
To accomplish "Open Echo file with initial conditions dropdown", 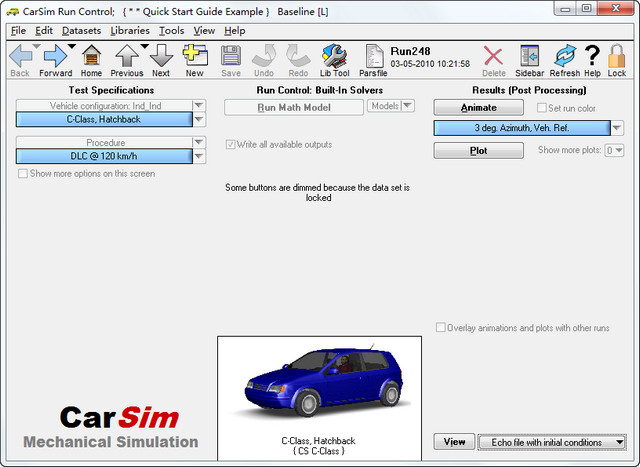I will click(552, 442).
